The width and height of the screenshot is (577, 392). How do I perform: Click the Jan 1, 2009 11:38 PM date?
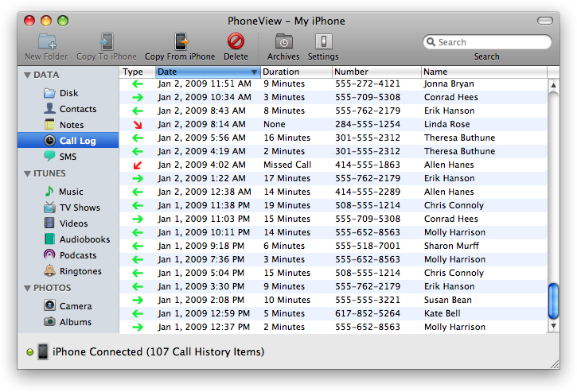coord(204,205)
